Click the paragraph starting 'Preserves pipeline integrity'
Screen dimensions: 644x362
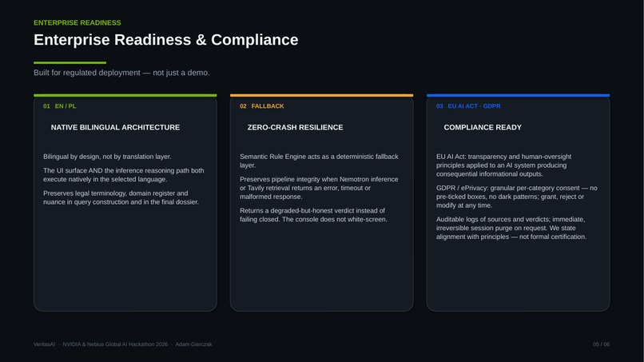click(x=319, y=188)
